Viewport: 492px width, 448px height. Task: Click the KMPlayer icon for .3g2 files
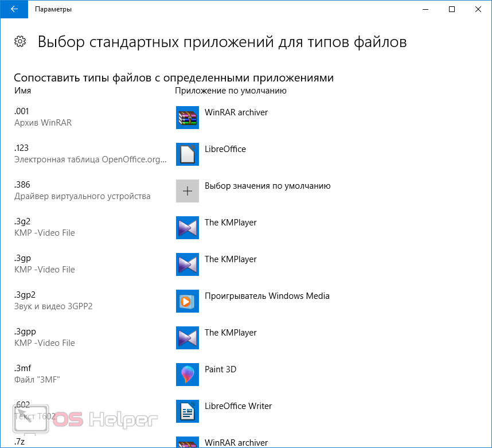(188, 228)
